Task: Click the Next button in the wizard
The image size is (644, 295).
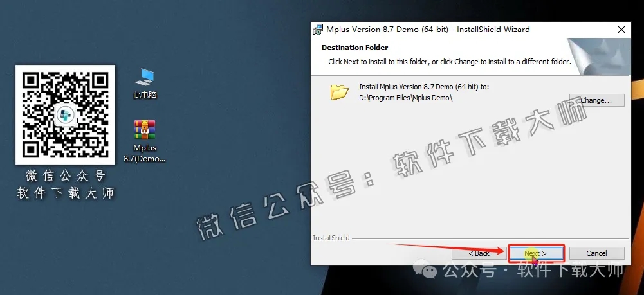Action: click(x=536, y=253)
